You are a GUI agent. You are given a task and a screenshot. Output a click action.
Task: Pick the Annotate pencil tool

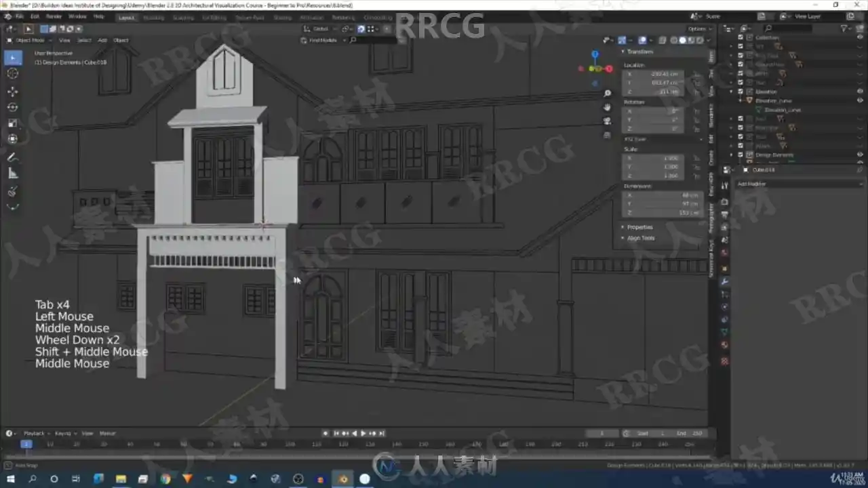(12, 157)
